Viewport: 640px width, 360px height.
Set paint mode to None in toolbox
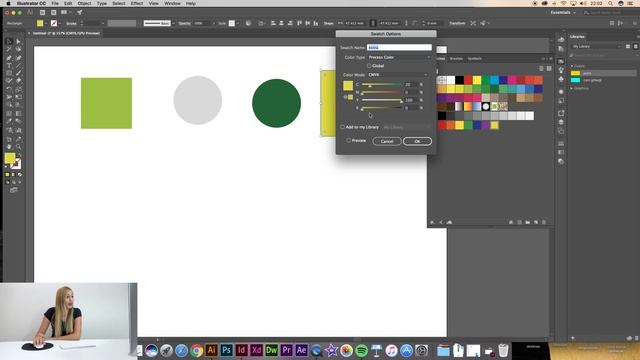coord(20,175)
